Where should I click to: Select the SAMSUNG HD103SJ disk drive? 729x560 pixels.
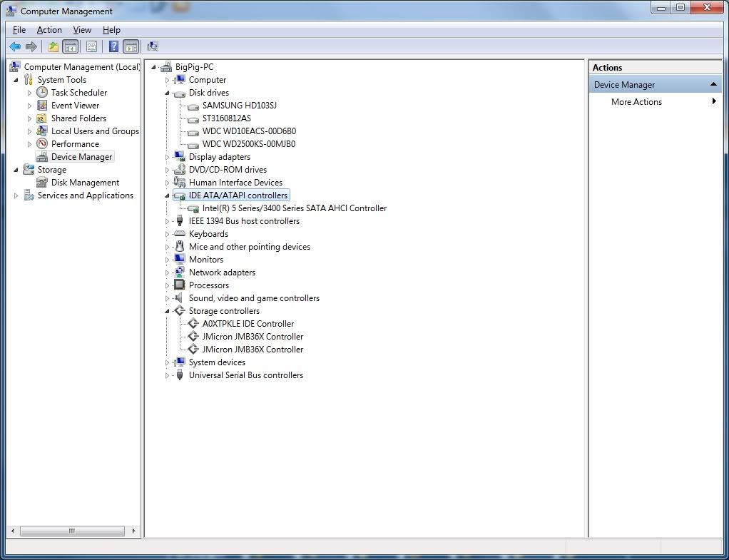(x=240, y=106)
